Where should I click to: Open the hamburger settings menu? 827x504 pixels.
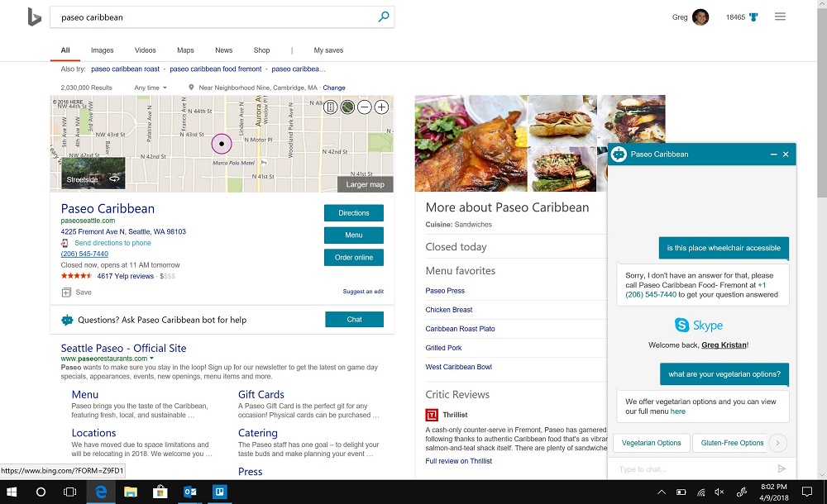pos(780,17)
